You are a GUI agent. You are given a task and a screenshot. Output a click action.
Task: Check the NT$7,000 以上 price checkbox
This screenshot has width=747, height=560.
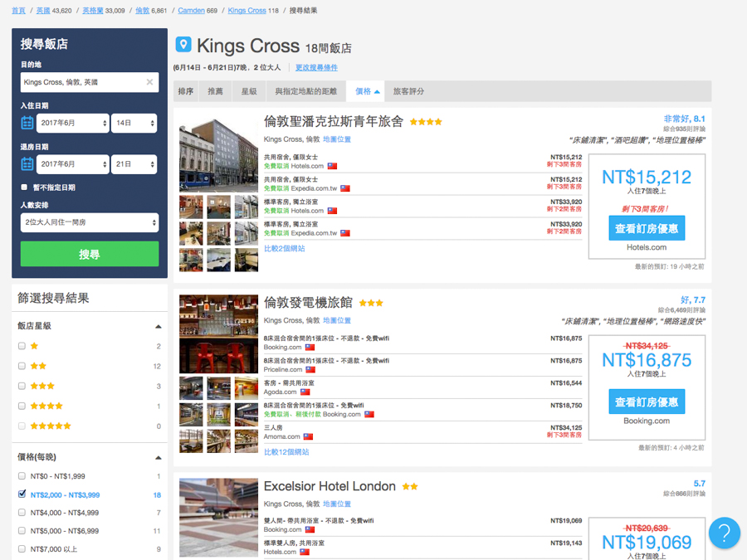pos(22,549)
